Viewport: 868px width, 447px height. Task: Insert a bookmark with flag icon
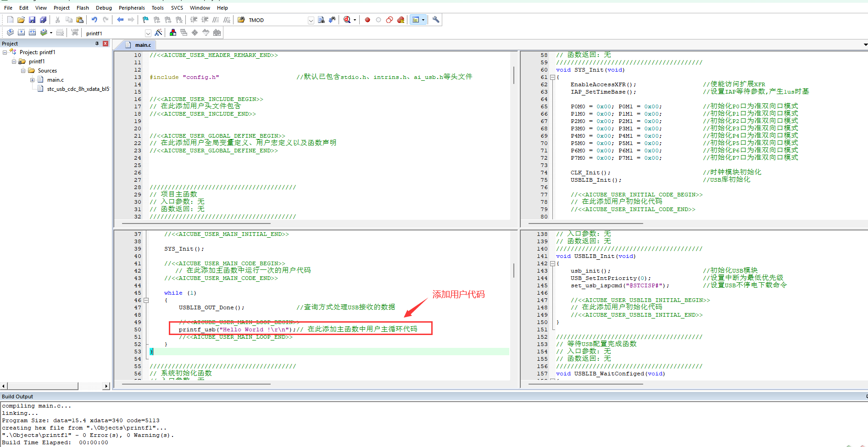coord(146,20)
